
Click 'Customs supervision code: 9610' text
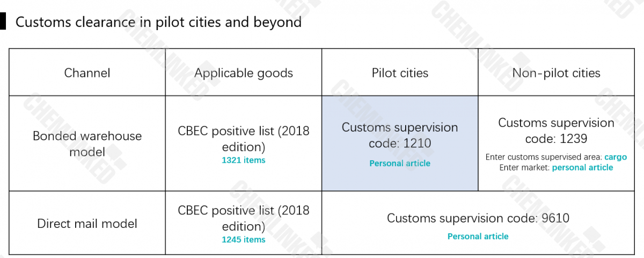click(478, 218)
